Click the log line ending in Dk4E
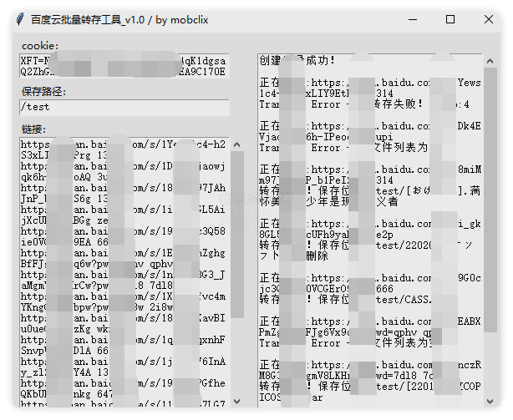Image resolution: width=513 pixels, height=420 pixels. point(370,126)
